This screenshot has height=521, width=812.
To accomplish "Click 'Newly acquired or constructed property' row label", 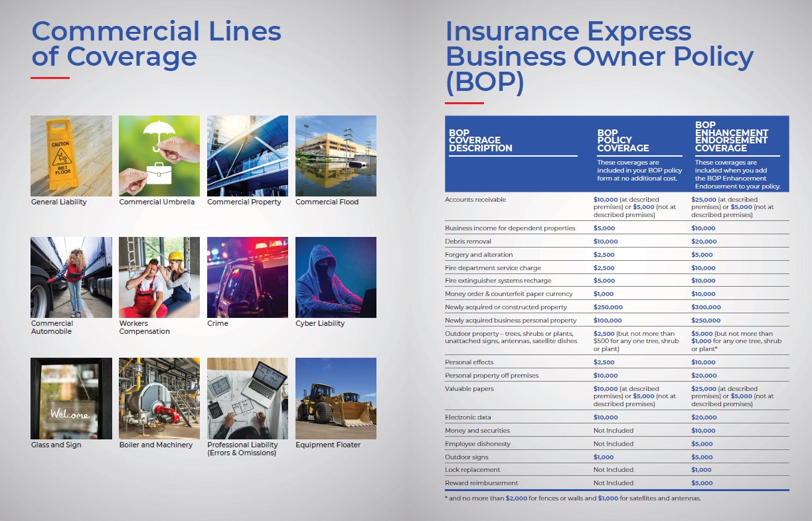I will click(506, 307).
